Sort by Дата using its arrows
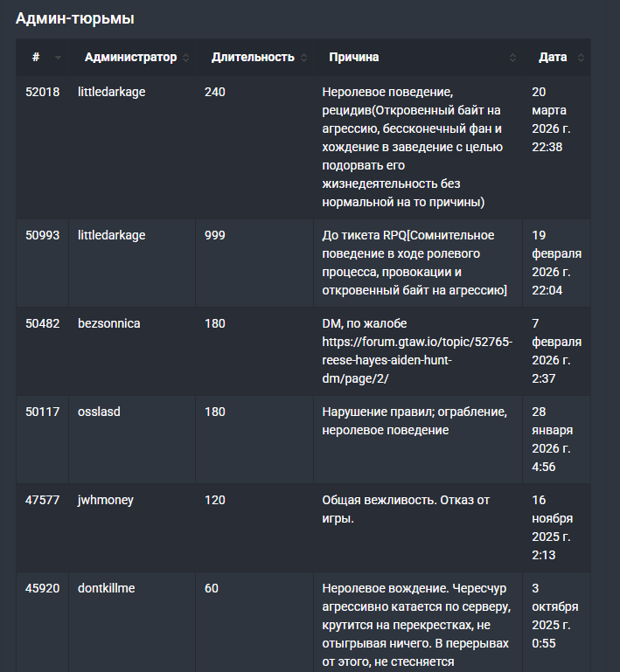This screenshot has height=672, width=620. tap(581, 58)
